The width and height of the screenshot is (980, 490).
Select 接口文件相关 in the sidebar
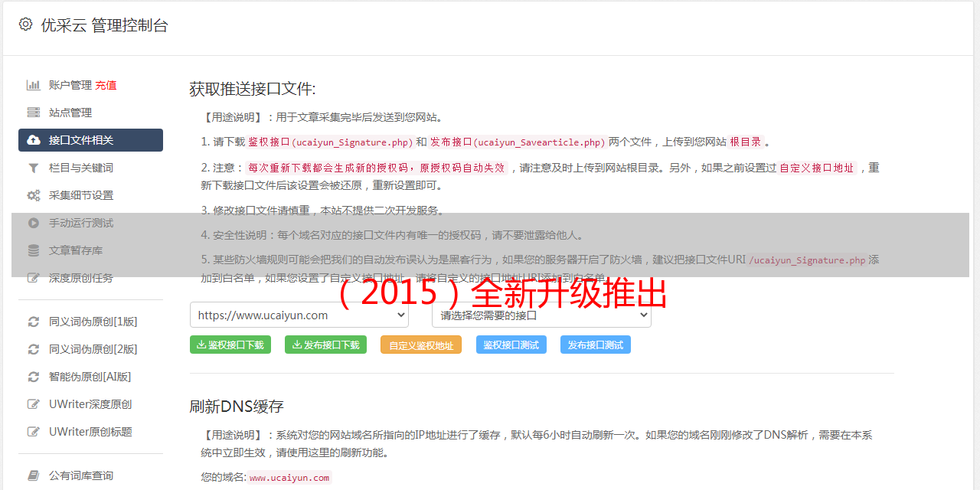click(x=90, y=140)
